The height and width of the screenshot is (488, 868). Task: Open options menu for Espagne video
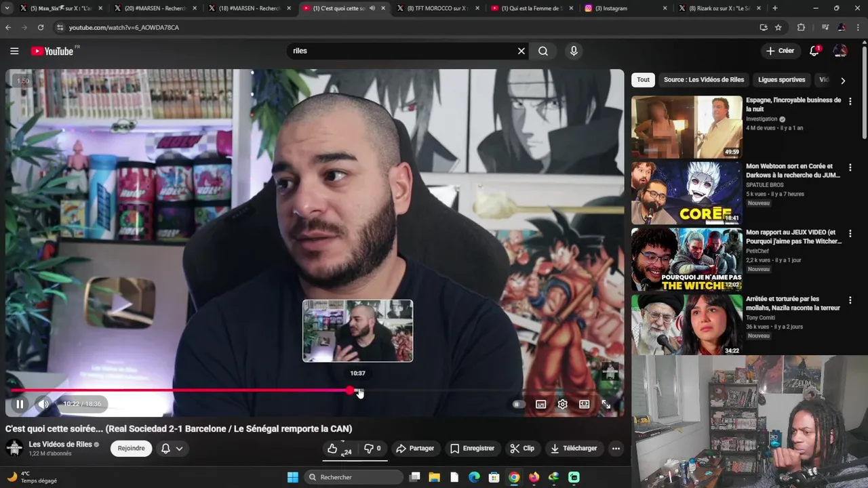tap(850, 101)
